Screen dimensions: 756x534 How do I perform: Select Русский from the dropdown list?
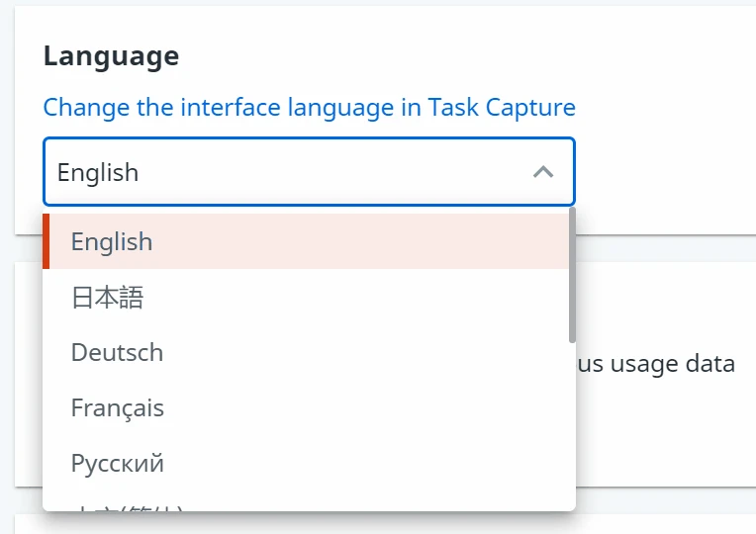pyautogui.click(x=309, y=463)
